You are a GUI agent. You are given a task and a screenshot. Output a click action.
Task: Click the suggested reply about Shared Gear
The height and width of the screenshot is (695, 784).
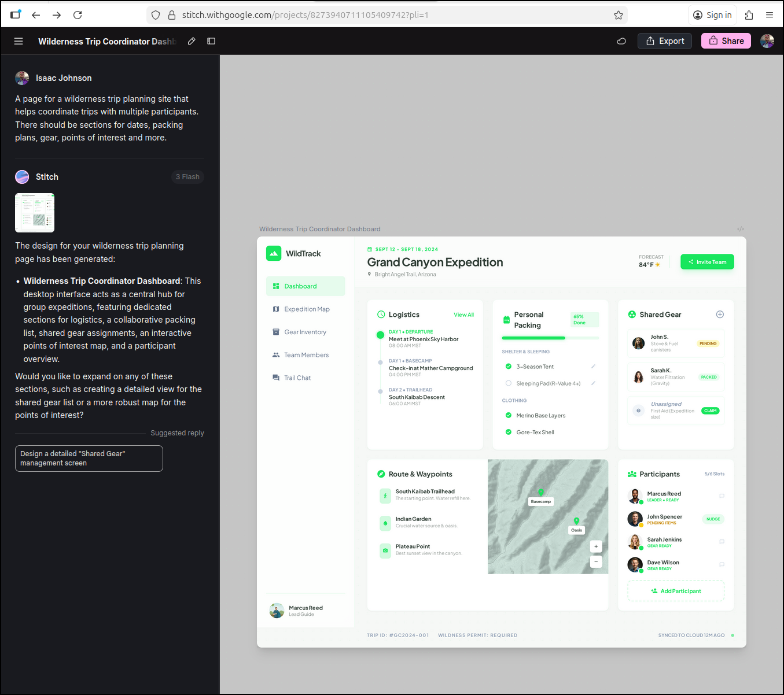(x=89, y=459)
